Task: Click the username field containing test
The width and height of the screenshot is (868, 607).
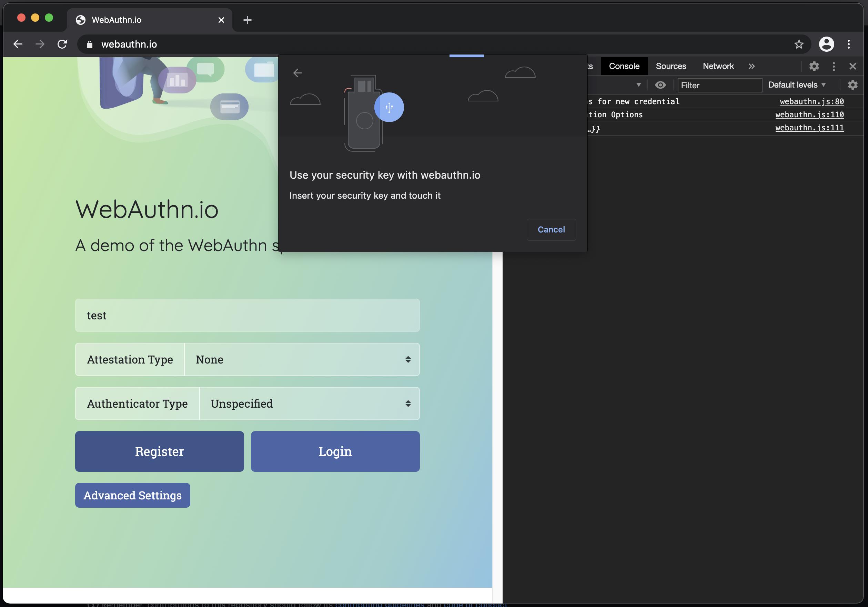Action: point(247,315)
